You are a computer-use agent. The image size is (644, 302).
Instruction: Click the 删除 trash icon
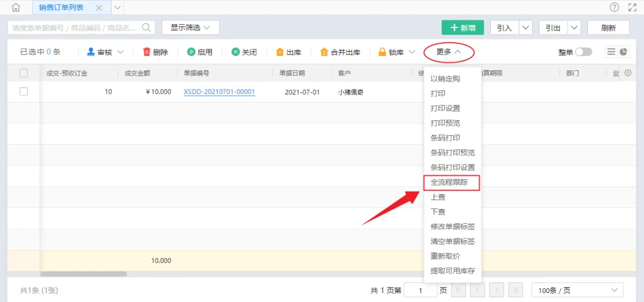point(147,52)
